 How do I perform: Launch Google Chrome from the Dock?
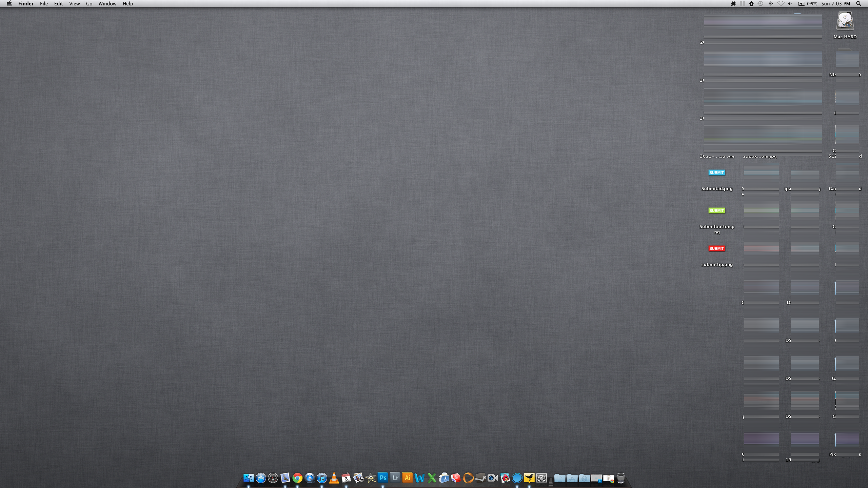(x=297, y=478)
